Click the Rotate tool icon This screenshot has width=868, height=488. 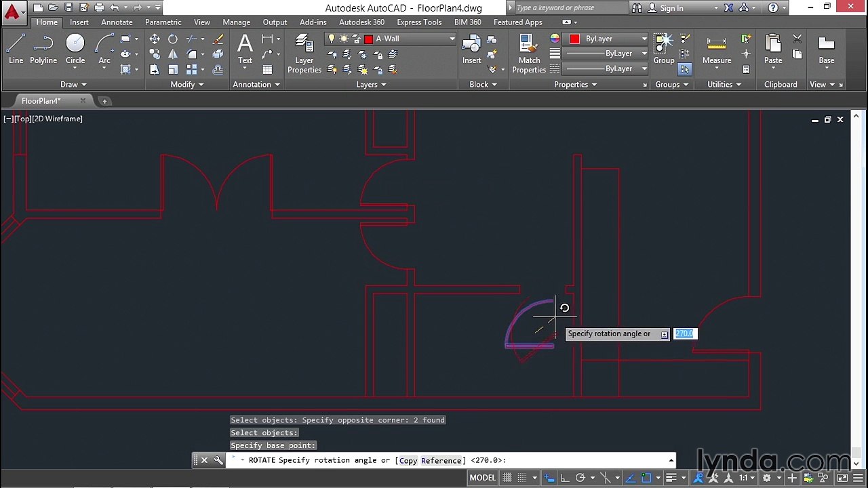pyautogui.click(x=173, y=39)
